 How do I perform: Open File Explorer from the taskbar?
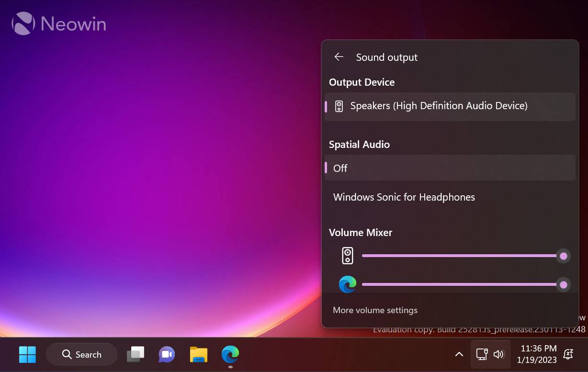[198, 354]
